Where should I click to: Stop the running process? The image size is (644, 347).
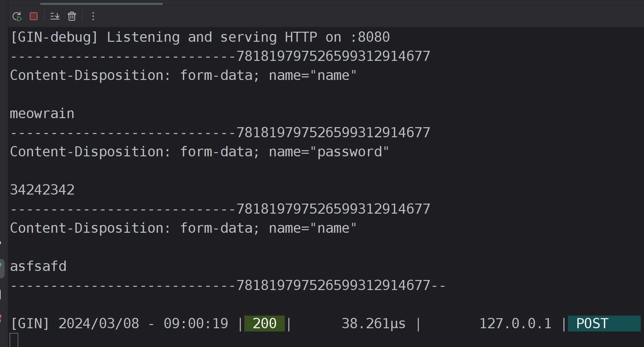click(34, 16)
